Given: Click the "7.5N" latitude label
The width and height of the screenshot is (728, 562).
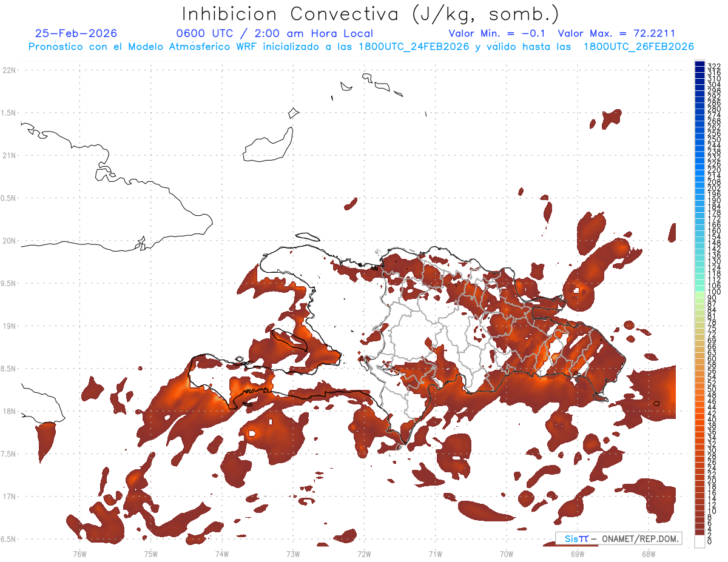Looking at the screenshot, I should tap(9, 454).
